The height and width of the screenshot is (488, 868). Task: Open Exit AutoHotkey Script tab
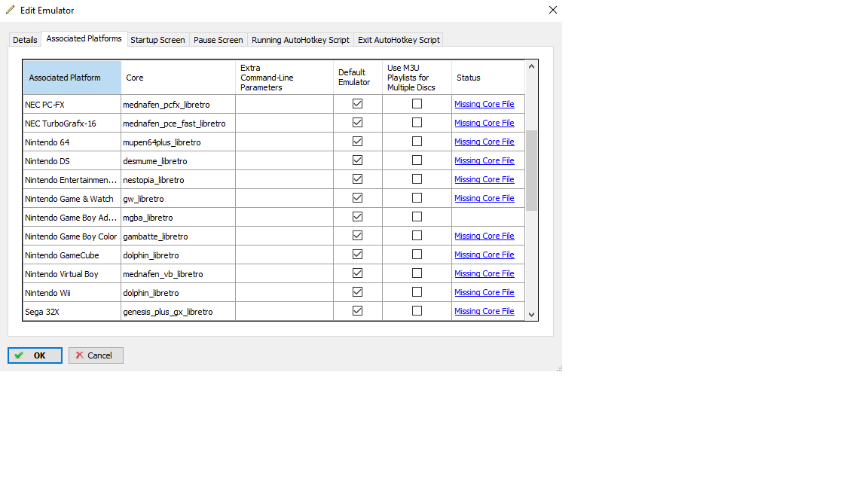click(399, 40)
